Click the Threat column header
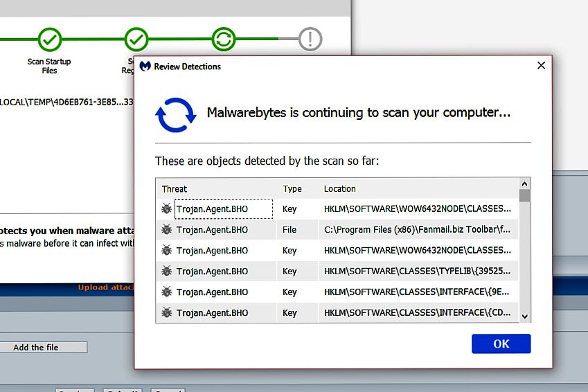The image size is (588, 392). (175, 188)
